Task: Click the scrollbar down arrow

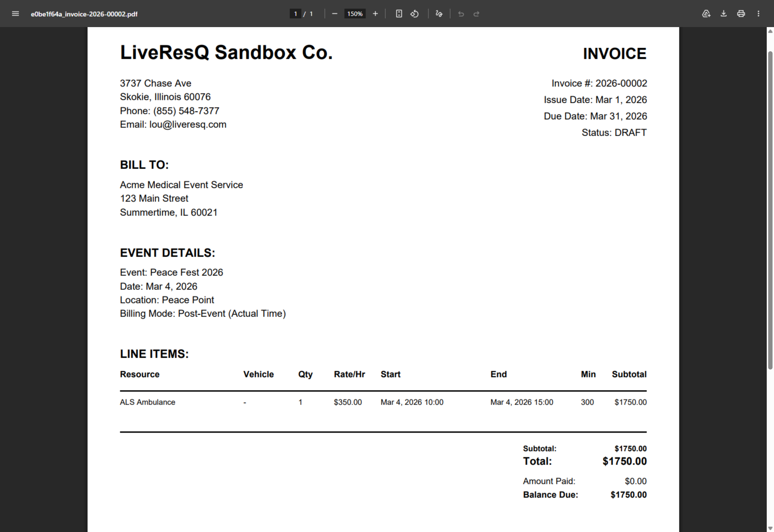Action: tap(770, 529)
